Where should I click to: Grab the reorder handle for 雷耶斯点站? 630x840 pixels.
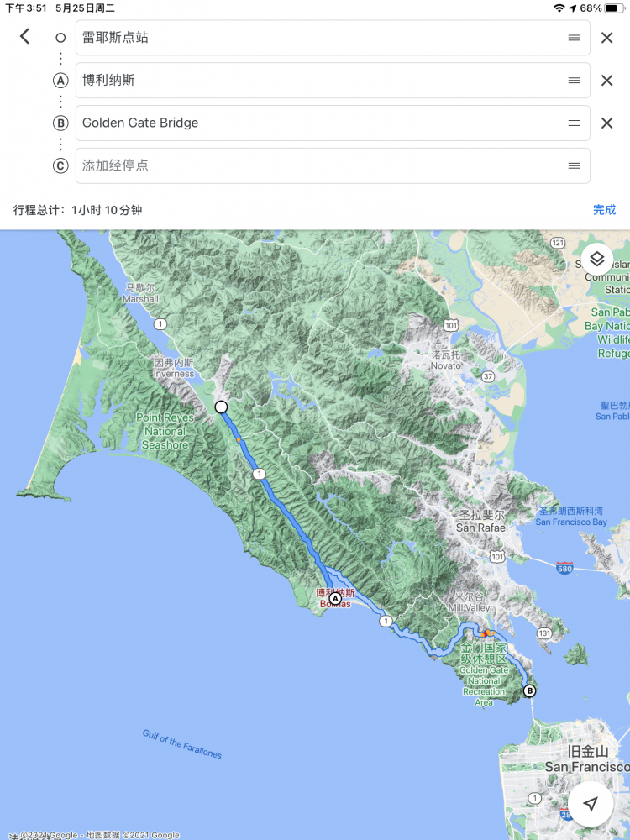point(574,38)
